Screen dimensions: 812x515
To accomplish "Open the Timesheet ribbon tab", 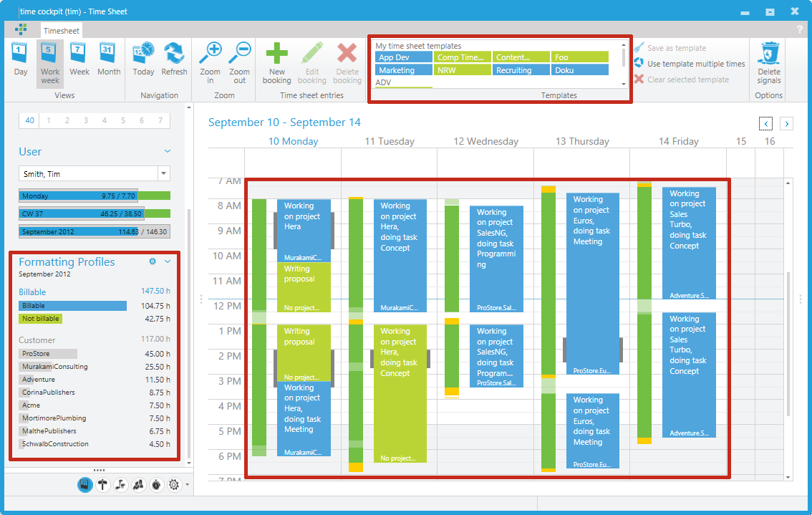I will point(62,31).
